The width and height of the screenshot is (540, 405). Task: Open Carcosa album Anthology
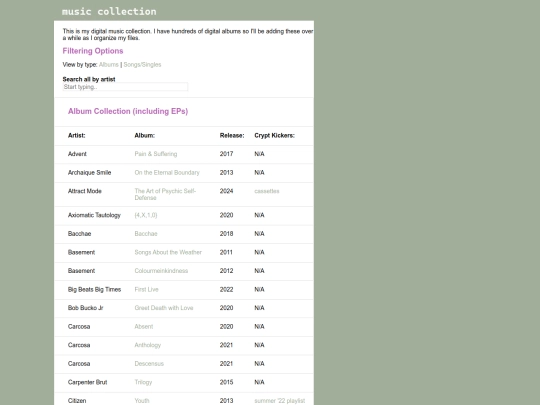pos(147,345)
